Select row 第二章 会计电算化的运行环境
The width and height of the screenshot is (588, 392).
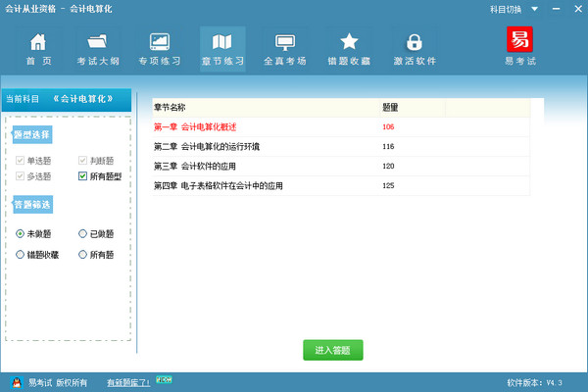(x=341, y=147)
